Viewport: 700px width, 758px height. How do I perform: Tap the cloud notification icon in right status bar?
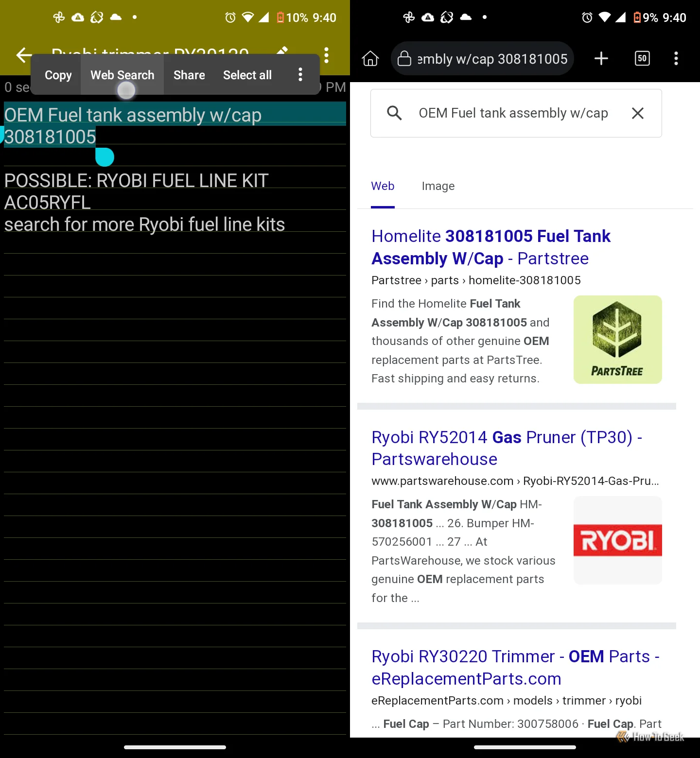466,17
